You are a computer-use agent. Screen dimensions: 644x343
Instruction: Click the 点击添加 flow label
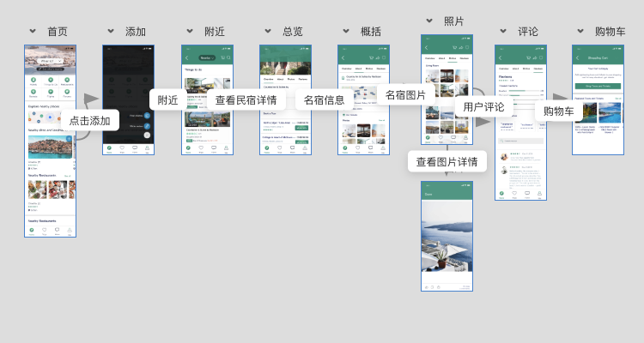89,121
